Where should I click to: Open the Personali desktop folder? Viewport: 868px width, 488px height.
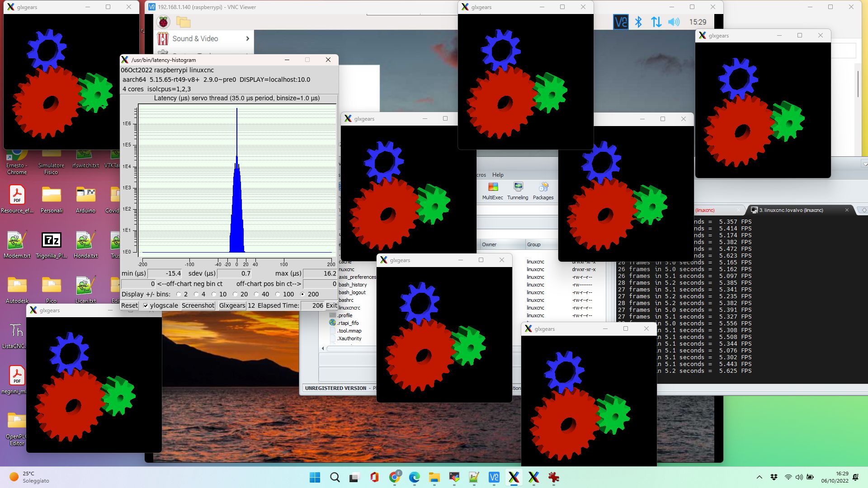click(52, 200)
